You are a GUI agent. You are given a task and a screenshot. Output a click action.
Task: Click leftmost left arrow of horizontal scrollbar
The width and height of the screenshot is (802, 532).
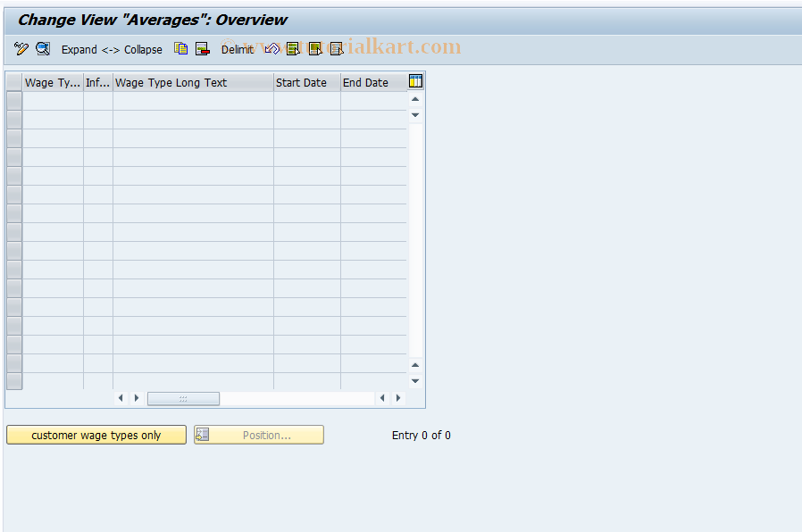coord(121,397)
